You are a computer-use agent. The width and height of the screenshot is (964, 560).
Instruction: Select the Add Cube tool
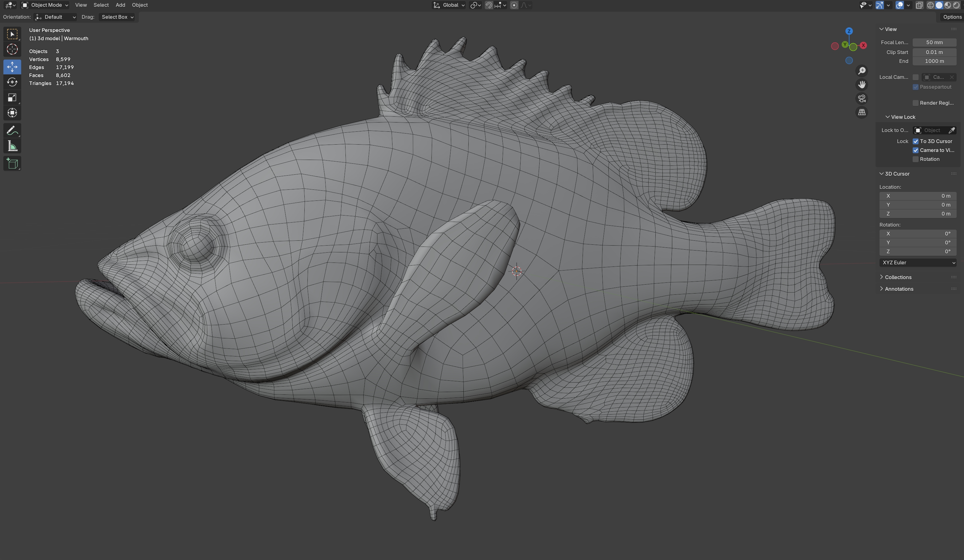[x=12, y=164]
